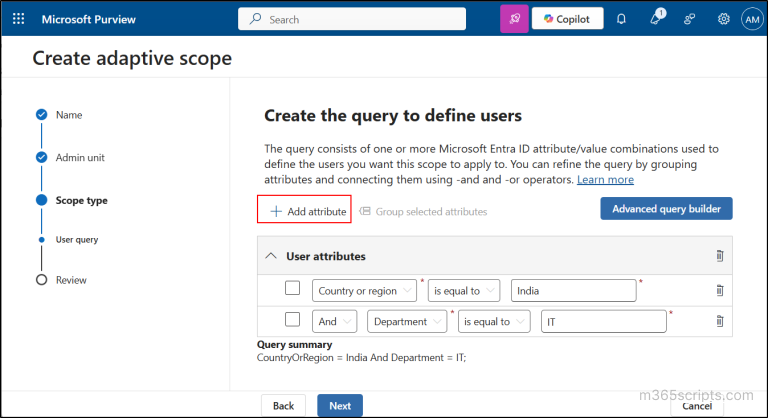Open the And connector dropdown
768x418 pixels.
(335, 321)
